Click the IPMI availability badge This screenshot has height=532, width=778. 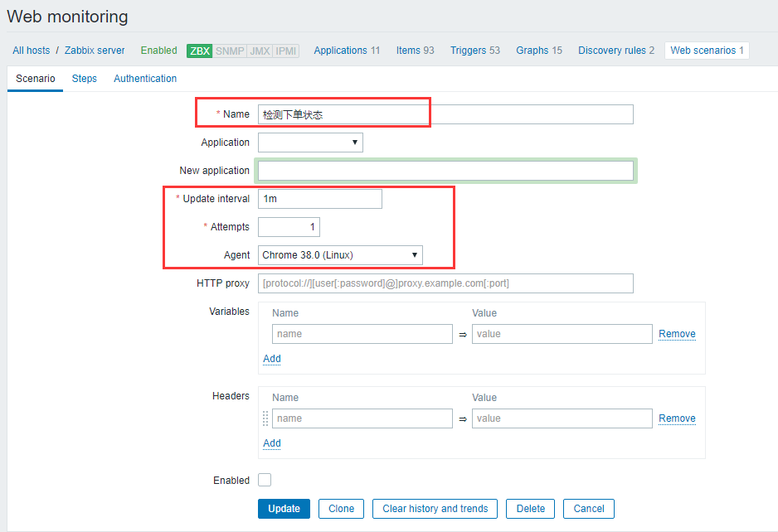click(286, 51)
